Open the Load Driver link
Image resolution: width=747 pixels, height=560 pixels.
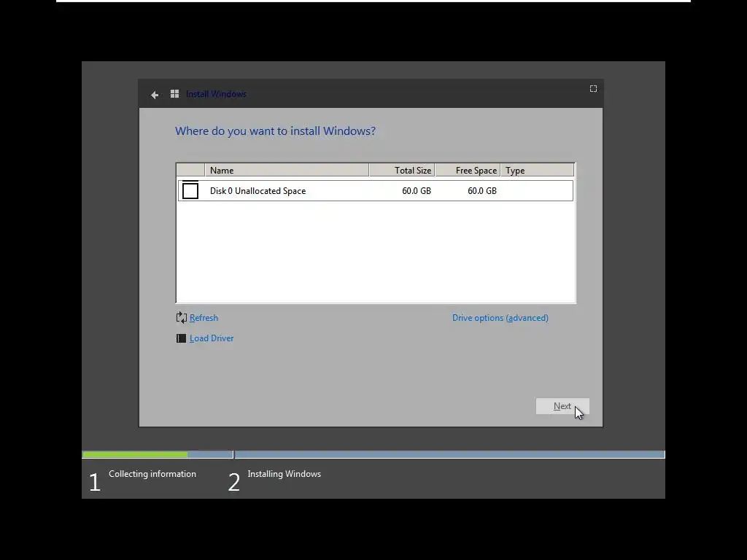click(212, 338)
